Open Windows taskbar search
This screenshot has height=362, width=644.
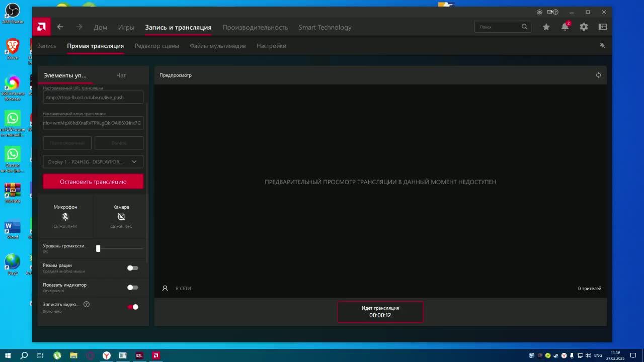[24, 355]
